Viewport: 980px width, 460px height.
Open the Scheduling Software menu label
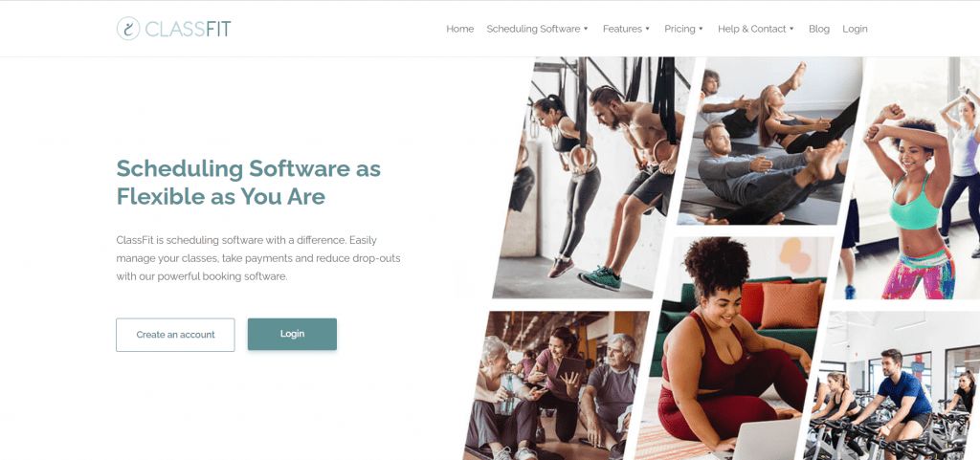533,29
